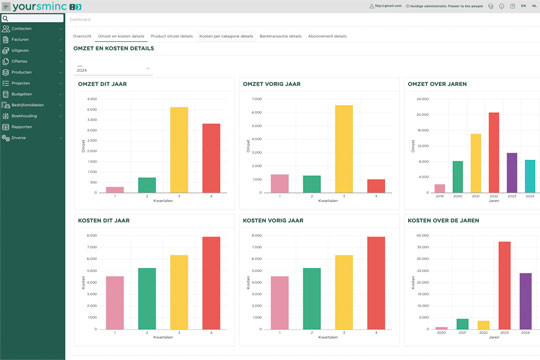
Task: Click the support headset icon in header
Action: pyautogui.click(x=491, y=6)
